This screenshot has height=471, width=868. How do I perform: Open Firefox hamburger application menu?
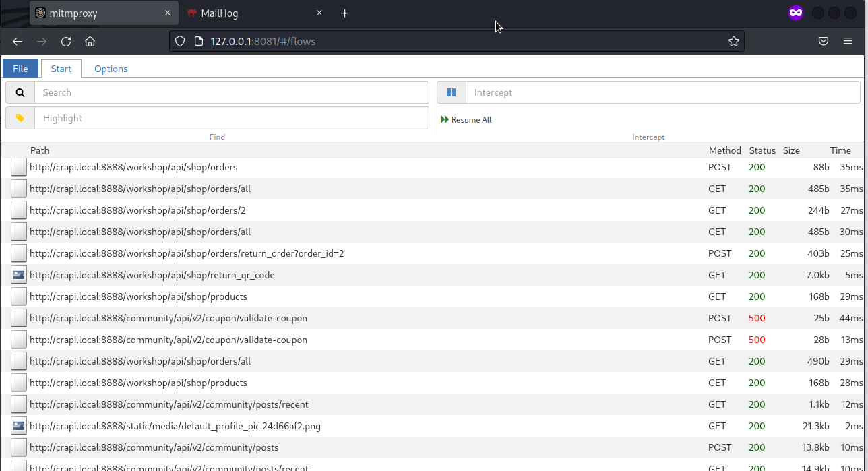pyautogui.click(x=848, y=42)
